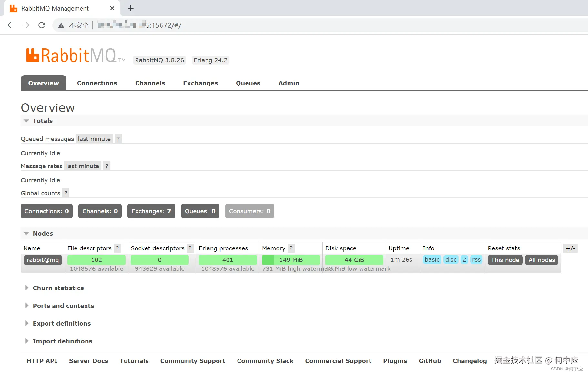
Task: Open the Tutorials footer link
Action: point(134,361)
